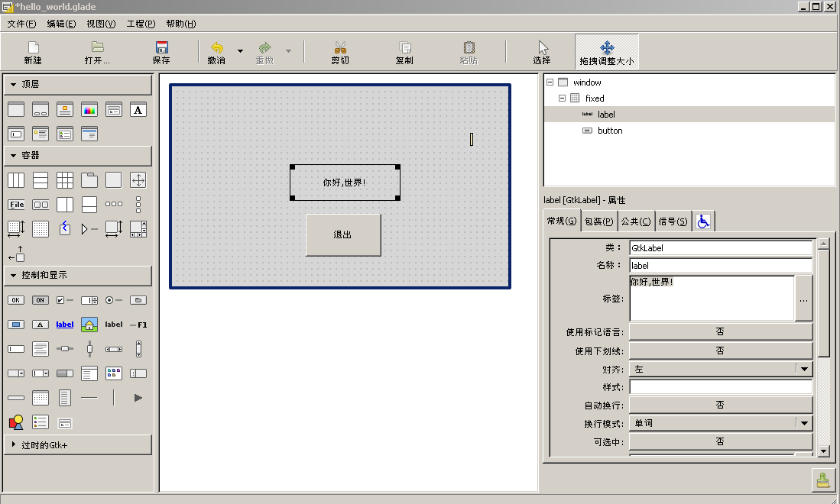Select the Drag Resize (拖拽调整大小) tool
The image size is (840, 504).
coord(606,52)
